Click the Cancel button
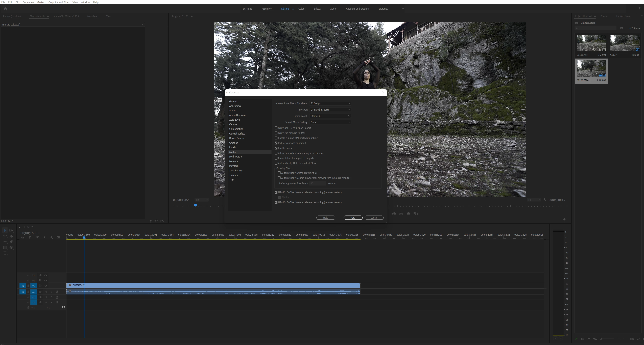Screen dimensions: 644x345 coord(374,218)
